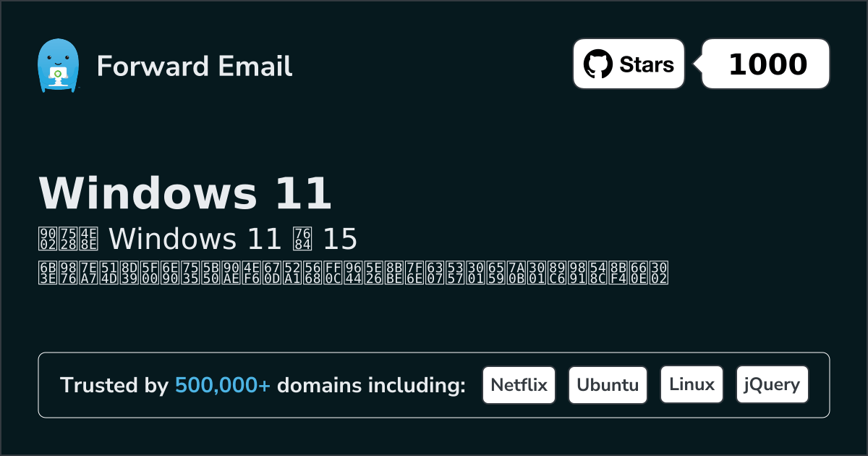Click the "domains including:" text
Screen dimensions: 868x456
tap(371, 386)
